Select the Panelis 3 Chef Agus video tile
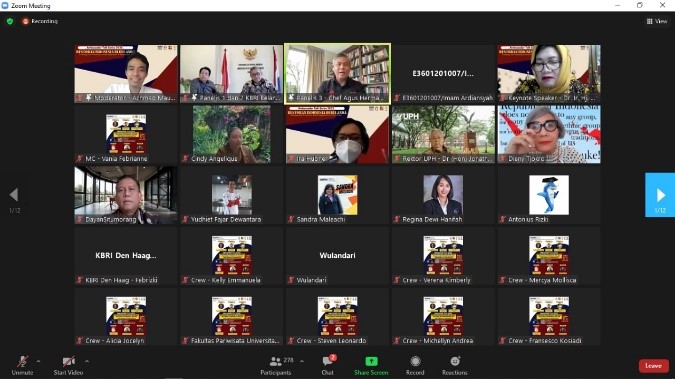 coord(338,74)
